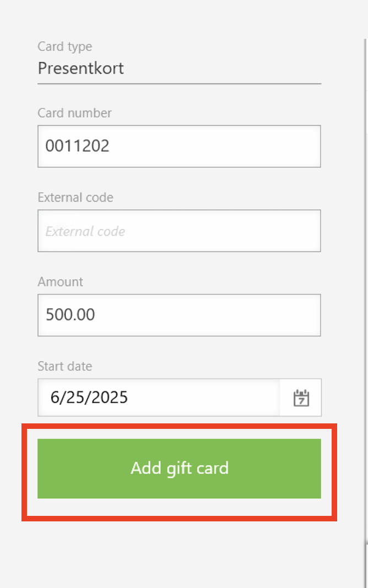Click the 'Card number' label
368x588 pixels.
click(75, 113)
